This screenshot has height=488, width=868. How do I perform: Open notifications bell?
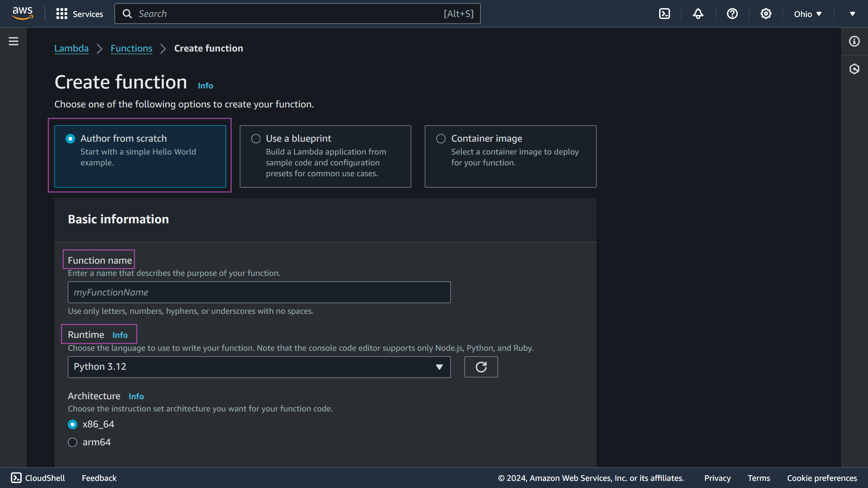698,14
